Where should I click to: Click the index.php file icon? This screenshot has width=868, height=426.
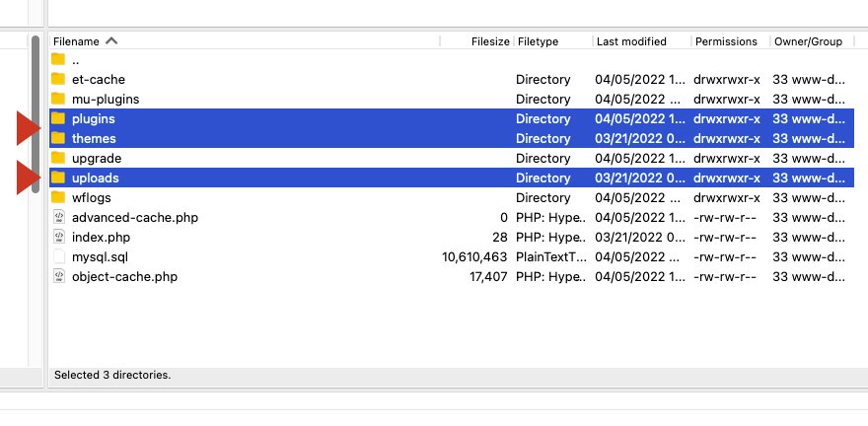58,237
